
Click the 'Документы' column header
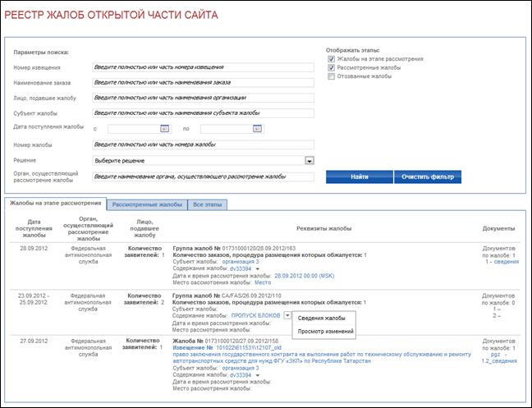(x=498, y=228)
